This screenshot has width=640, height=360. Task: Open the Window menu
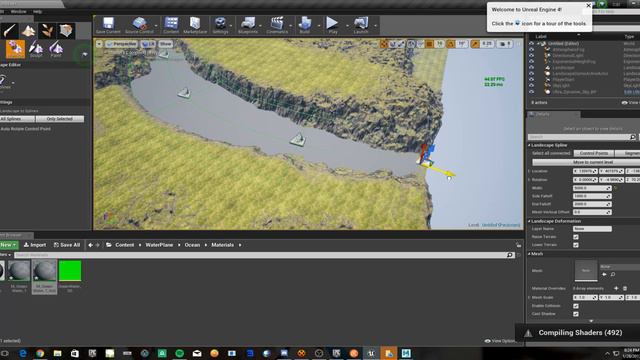tap(18, 11)
